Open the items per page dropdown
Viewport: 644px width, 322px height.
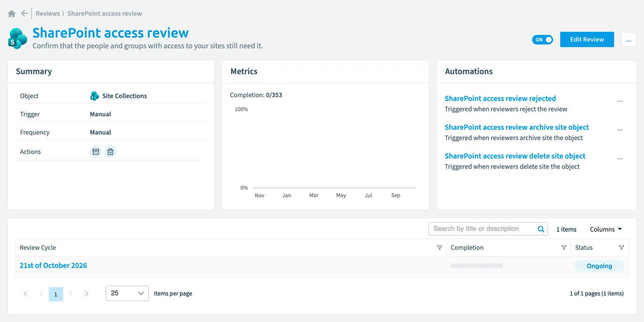[127, 293]
